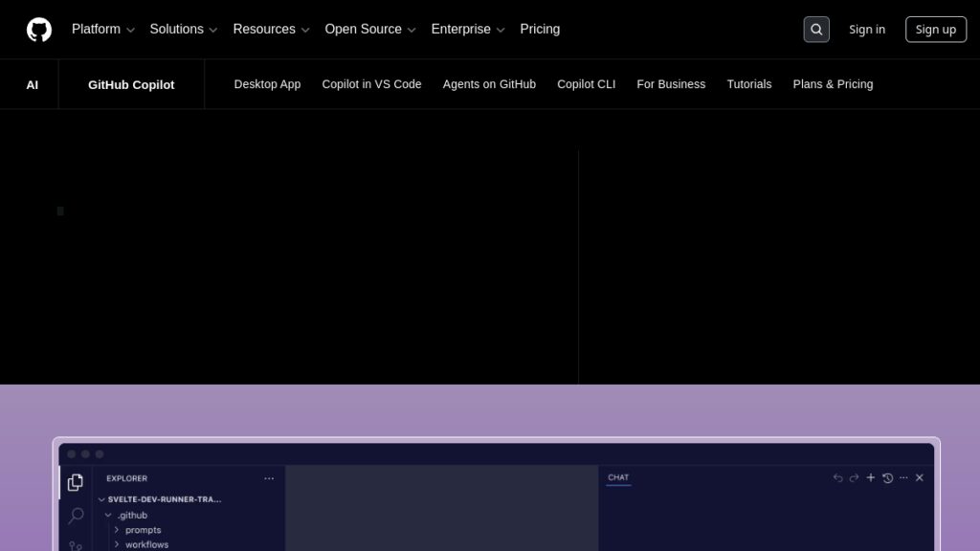Click the chat redo arrow icon

[854, 478]
